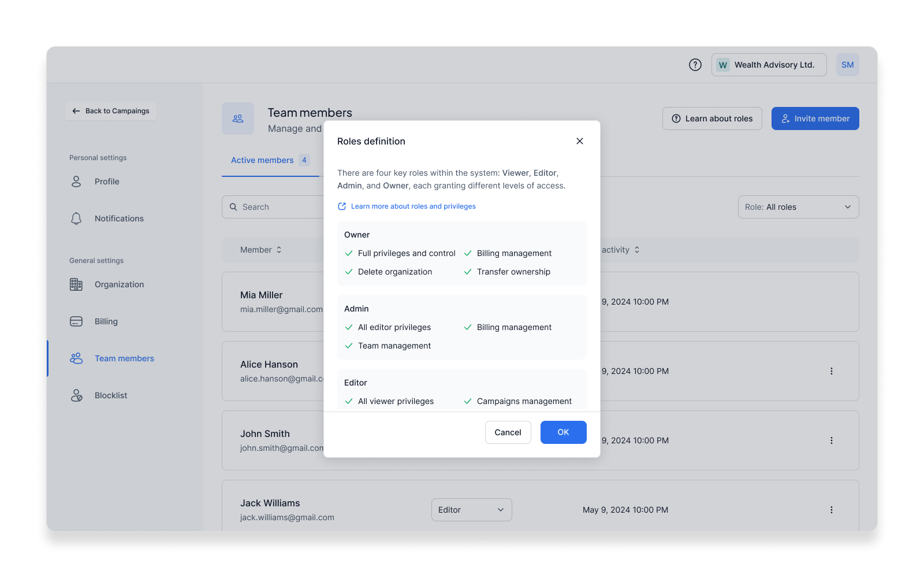The image size is (924, 578).
Task: Click the All viewer privileges text
Action: click(x=396, y=401)
